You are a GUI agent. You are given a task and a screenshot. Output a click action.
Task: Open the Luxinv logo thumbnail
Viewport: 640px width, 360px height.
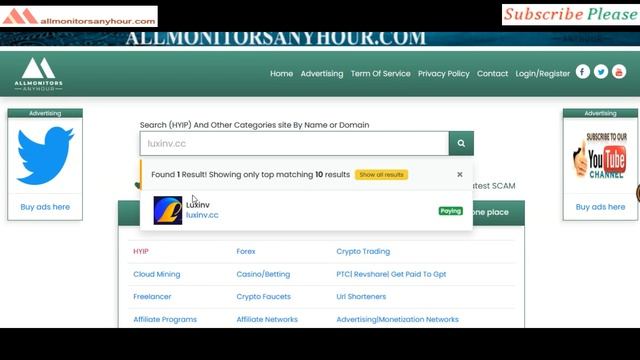(168, 210)
